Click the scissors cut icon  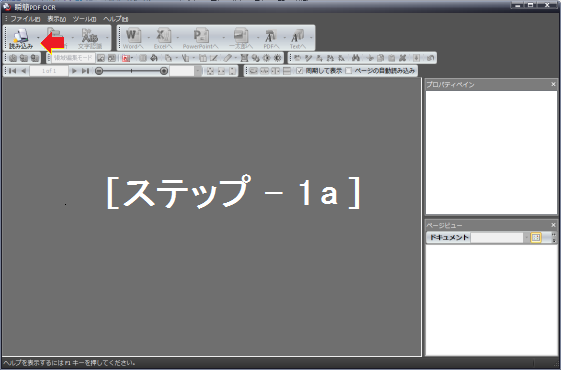[x=370, y=58]
